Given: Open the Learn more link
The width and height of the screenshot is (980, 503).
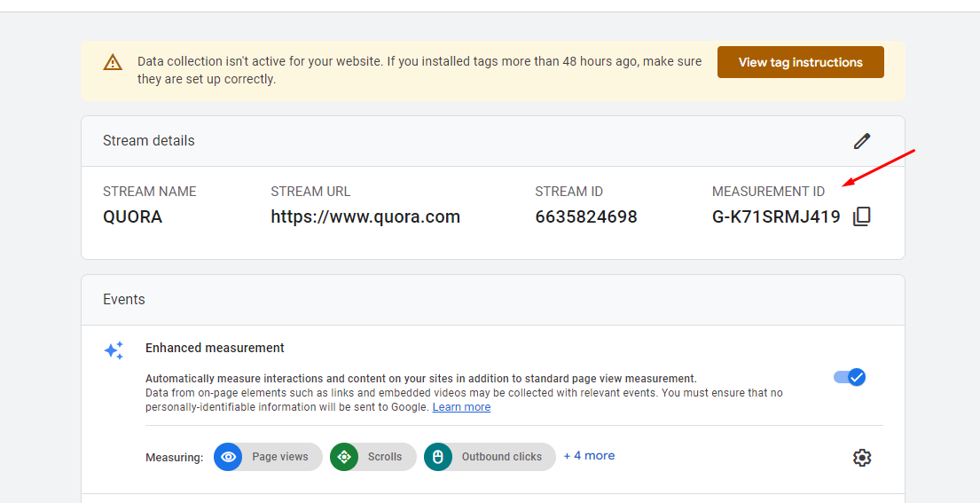Looking at the screenshot, I should pos(461,407).
